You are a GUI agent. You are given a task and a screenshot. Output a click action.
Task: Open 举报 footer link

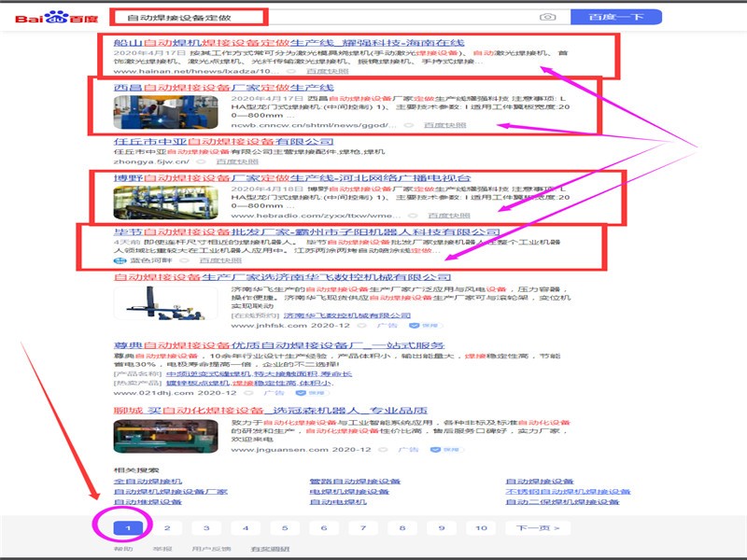coord(162,549)
